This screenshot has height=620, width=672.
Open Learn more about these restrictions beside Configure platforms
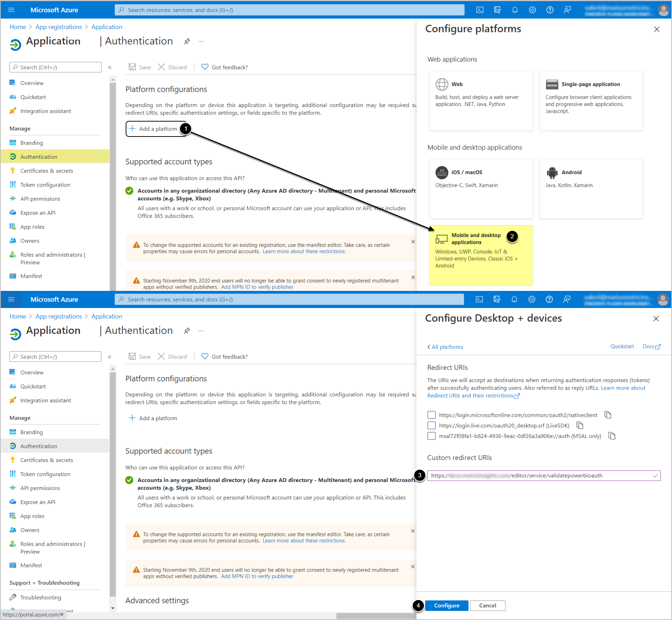(x=304, y=252)
